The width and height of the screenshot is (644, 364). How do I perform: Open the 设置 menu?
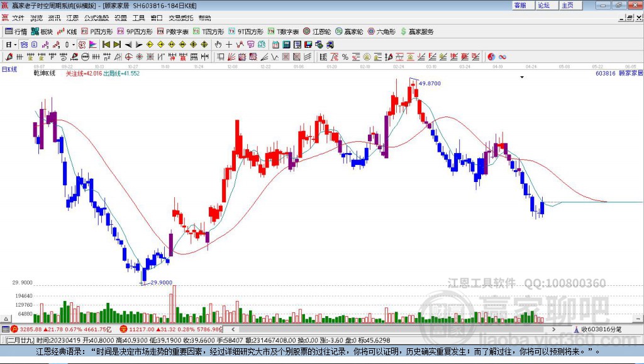coord(121,18)
